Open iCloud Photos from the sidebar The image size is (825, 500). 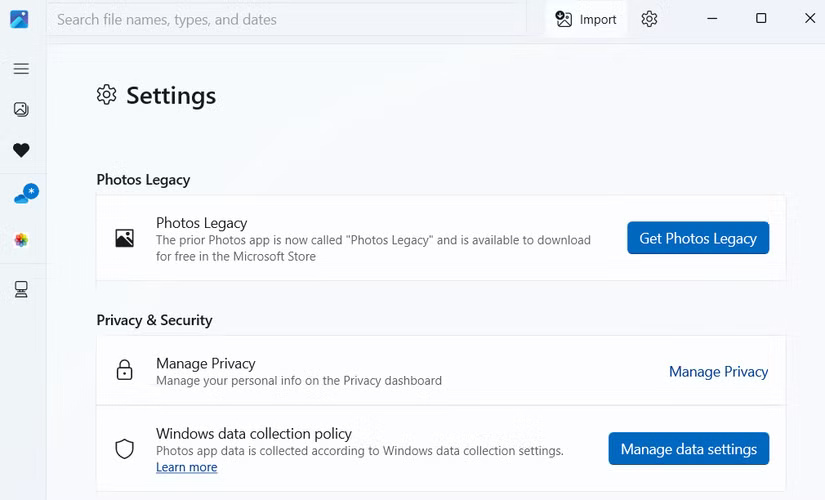(21, 241)
